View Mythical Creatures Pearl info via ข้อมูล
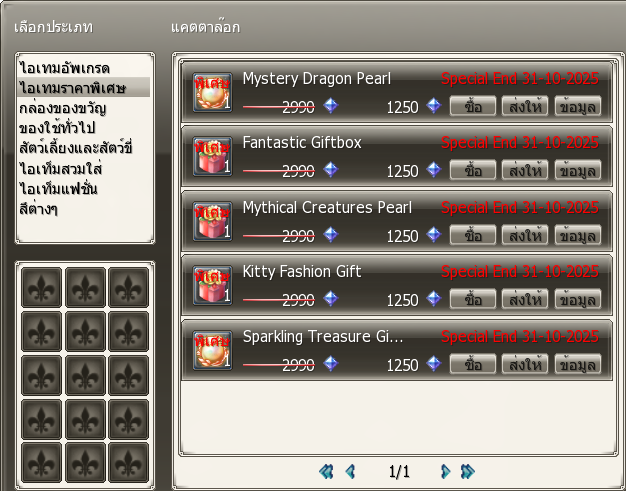Screen dimensions: 626x491 pos(578,236)
